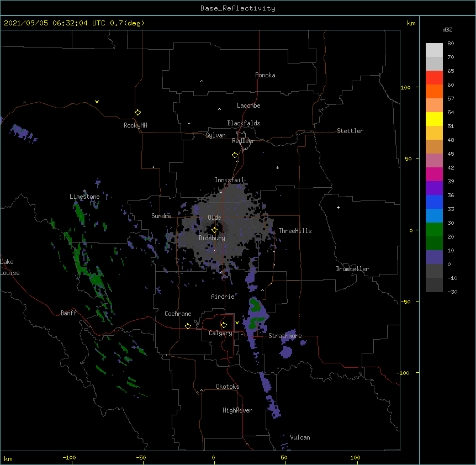This screenshot has width=476, height=465.
Task: Pick the slate purple 0-10 dBZ swatch
Action: coord(434,257)
